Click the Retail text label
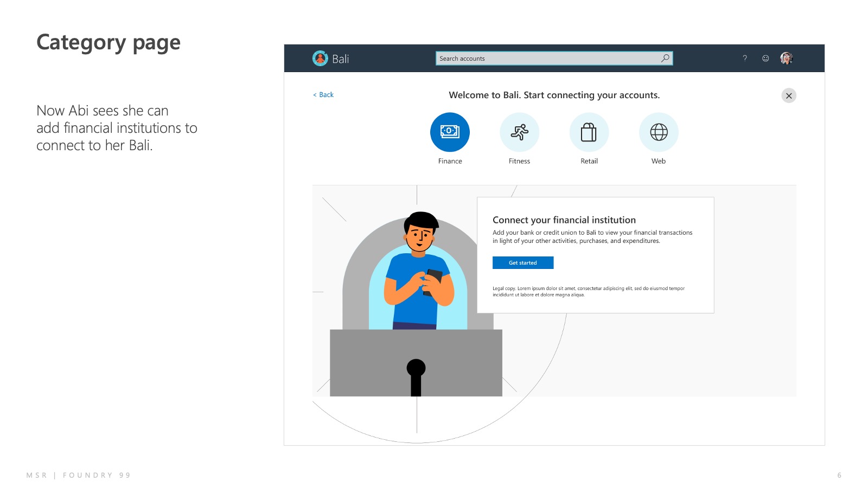868x488 pixels. tap(589, 161)
